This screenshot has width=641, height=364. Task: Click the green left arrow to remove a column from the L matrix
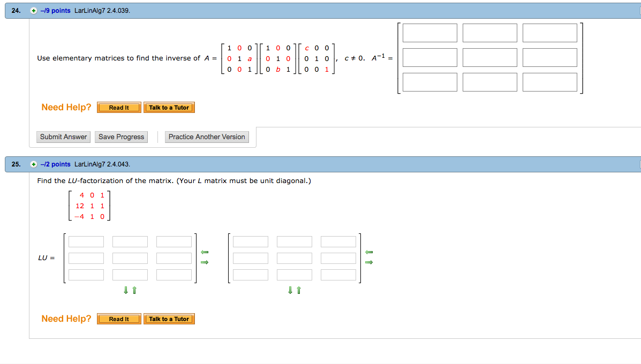(x=205, y=252)
